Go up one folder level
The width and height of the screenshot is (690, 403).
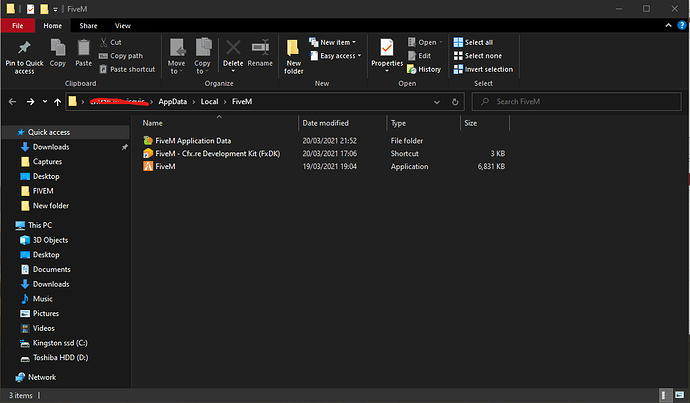click(58, 102)
